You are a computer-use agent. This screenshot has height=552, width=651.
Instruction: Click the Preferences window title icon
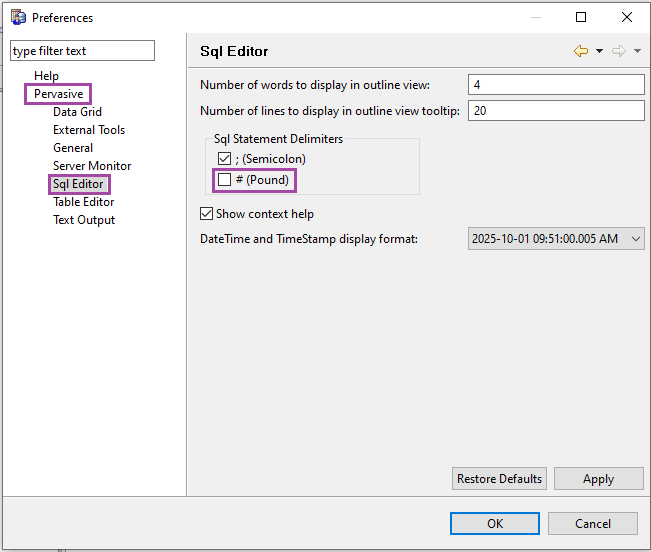click(x=18, y=17)
